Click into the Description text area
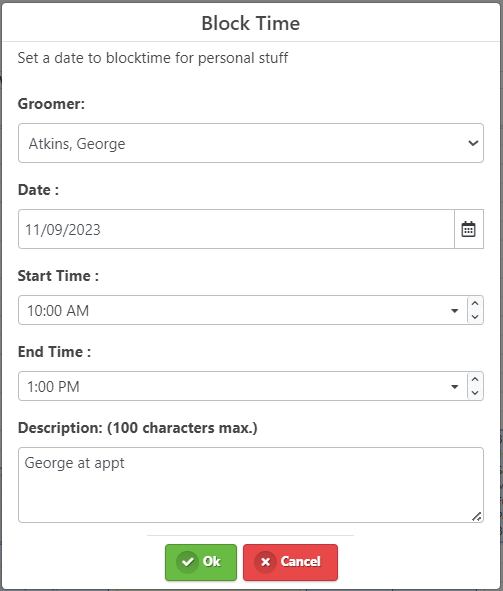This screenshot has height=591, width=503. 251,485
